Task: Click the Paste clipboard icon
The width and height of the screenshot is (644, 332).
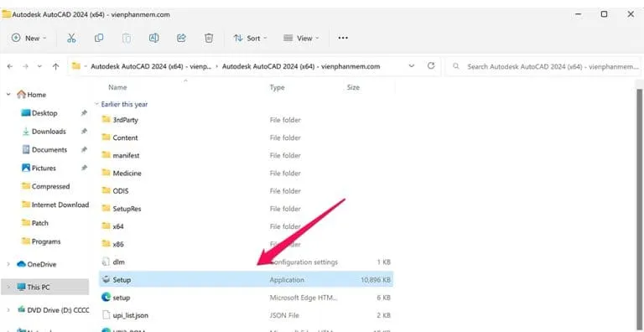Action: (x=127, y=39)
